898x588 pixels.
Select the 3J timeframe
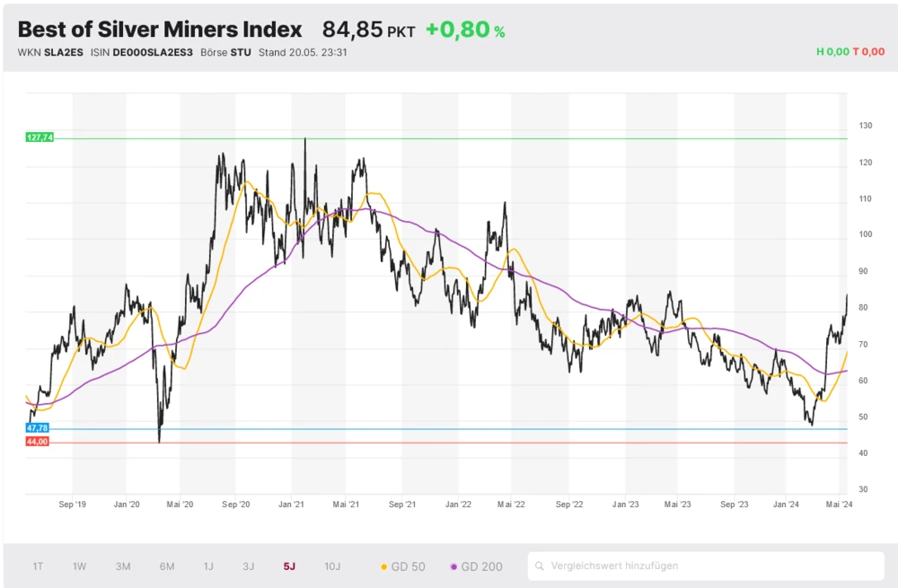[x=250, y=566]
